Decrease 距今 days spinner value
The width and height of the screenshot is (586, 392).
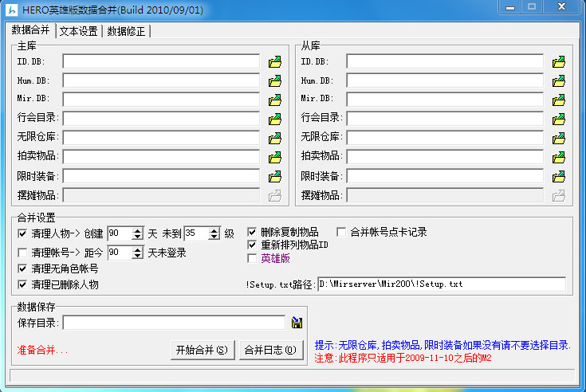coord(137,256)
